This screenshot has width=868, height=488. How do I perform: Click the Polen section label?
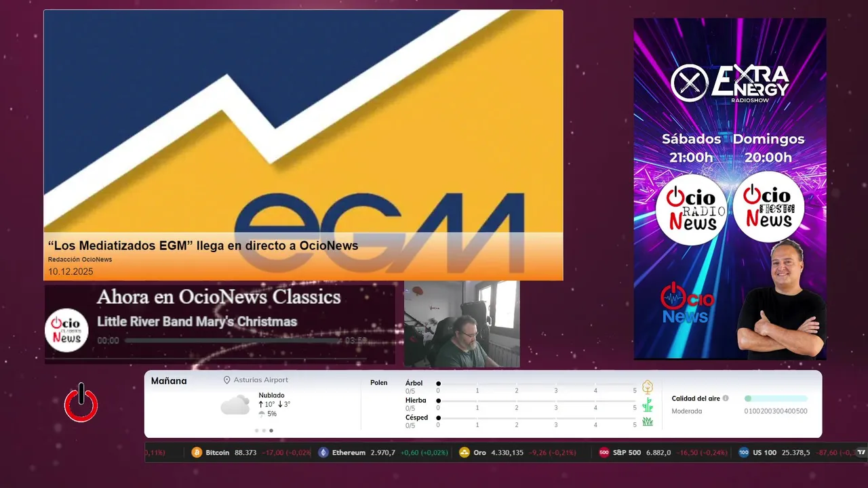click(x=379, y=383)
